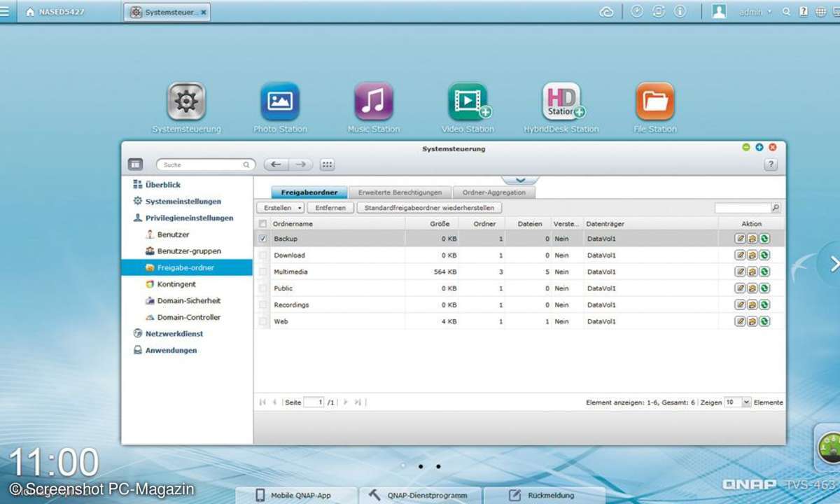Open the Systemsteuerung desktop icon
840x504 pixels.
coord(186,102)
